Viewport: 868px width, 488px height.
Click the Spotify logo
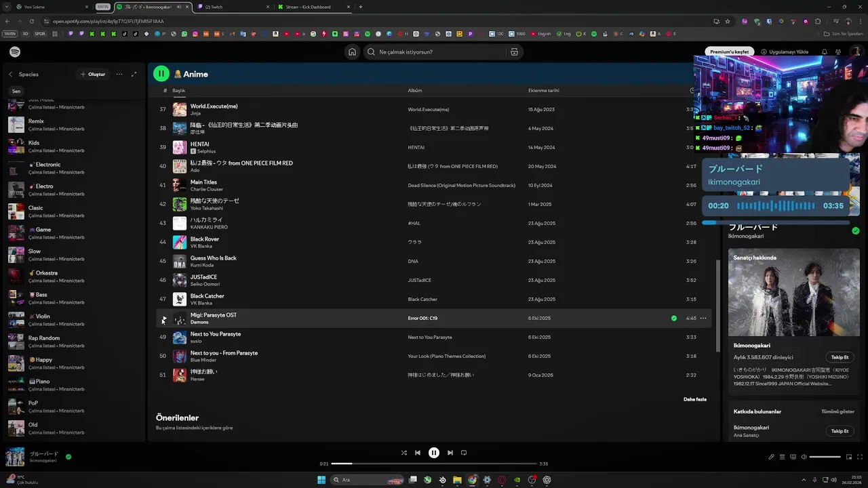click(x=15, y=52)
